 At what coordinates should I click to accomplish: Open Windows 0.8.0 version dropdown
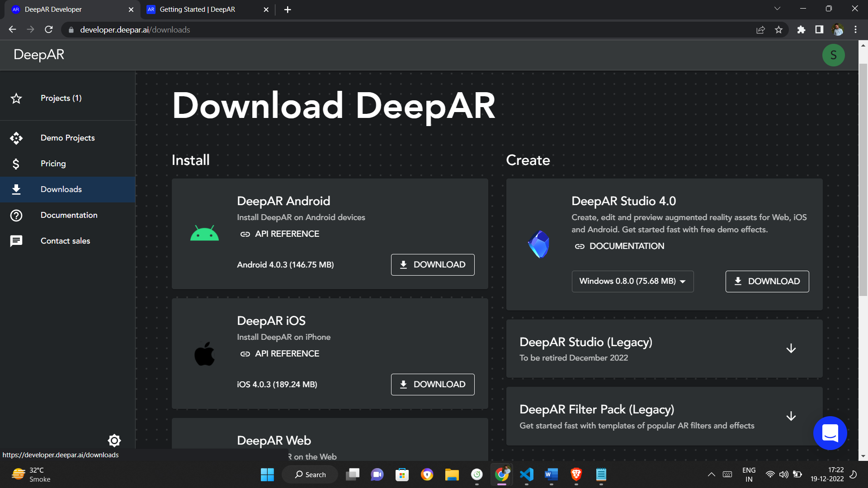[632, 282]
